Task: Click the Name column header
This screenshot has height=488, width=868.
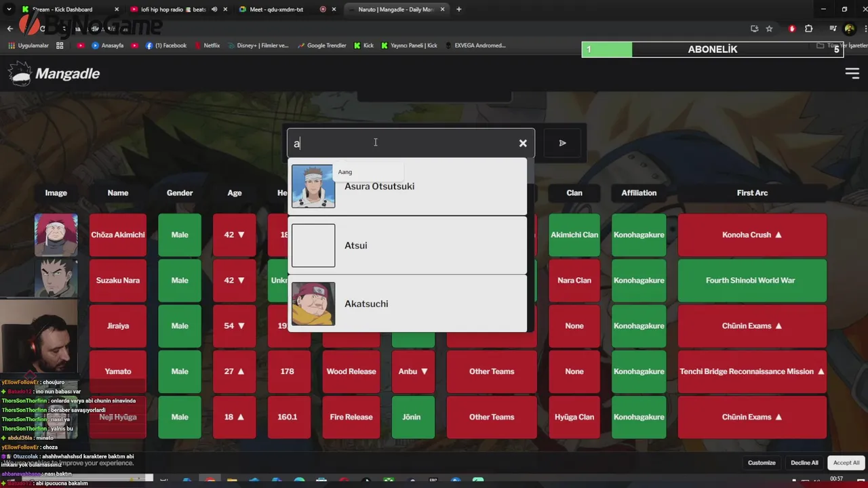Action: coord(118,193)
